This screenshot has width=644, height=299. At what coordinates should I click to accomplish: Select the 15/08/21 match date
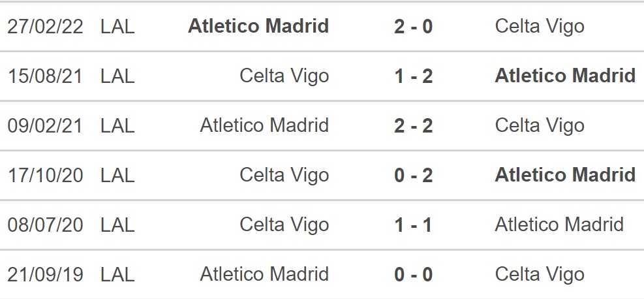point(45,76)
